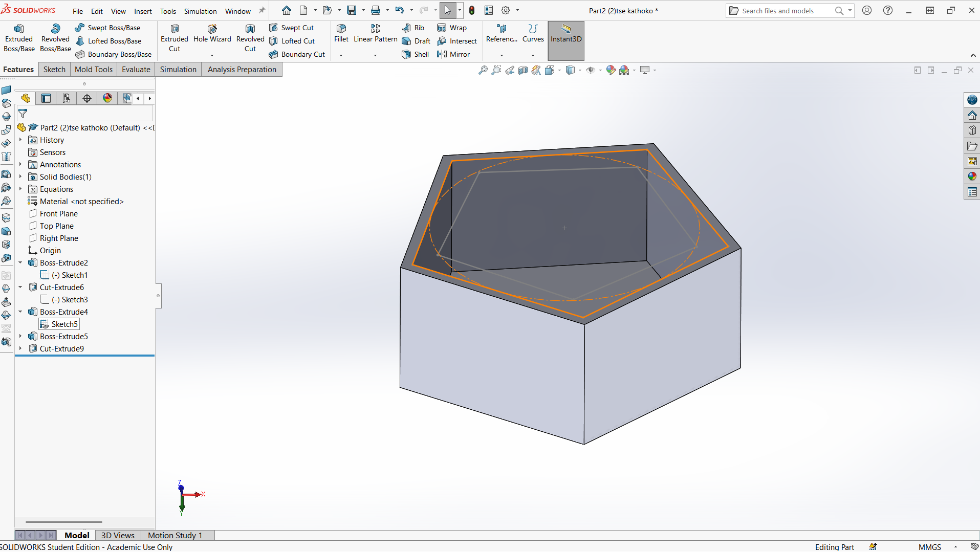Click the Rebuild traffic light icon
The width and height of the screenshot is (980, 552).
click(472, 10)
